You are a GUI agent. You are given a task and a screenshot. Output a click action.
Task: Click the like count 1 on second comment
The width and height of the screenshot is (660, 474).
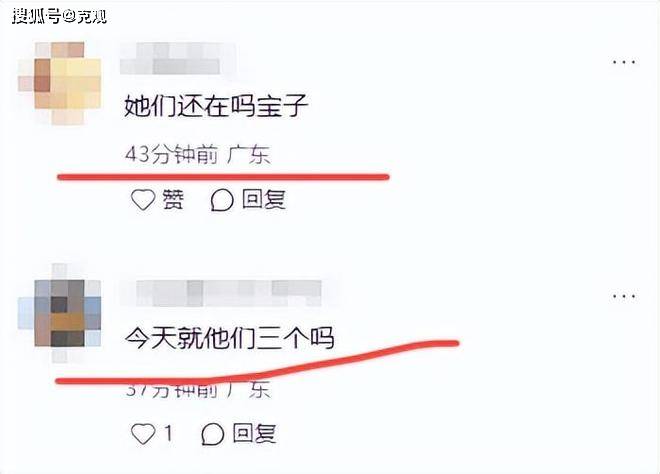pos(168,433)
